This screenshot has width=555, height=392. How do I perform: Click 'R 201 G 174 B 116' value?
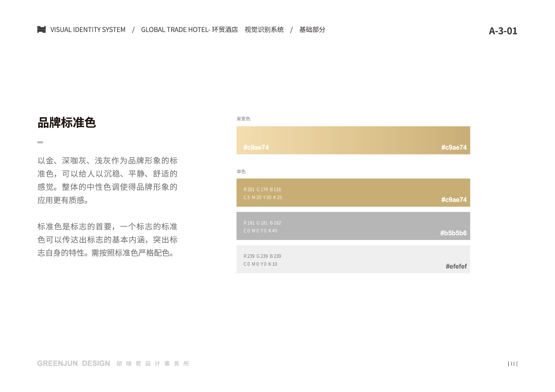pos(262,190)
